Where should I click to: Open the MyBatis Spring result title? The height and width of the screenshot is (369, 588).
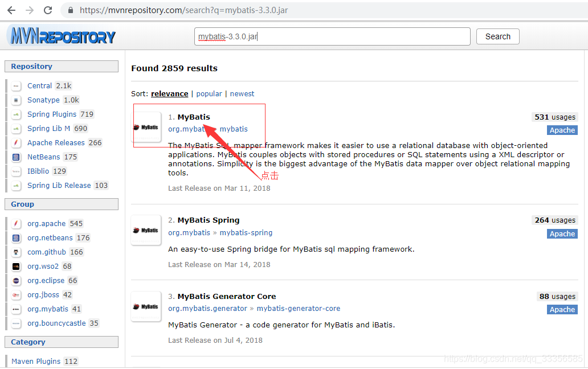pyautogui.click(x=208, y=220)
